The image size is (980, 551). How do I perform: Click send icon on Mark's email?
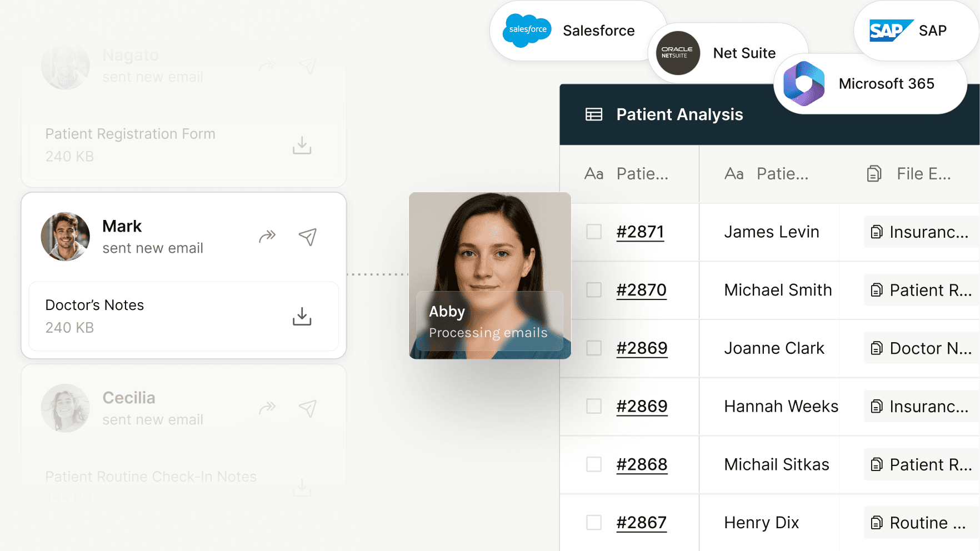pyautogui.click(x=307, y=237)
